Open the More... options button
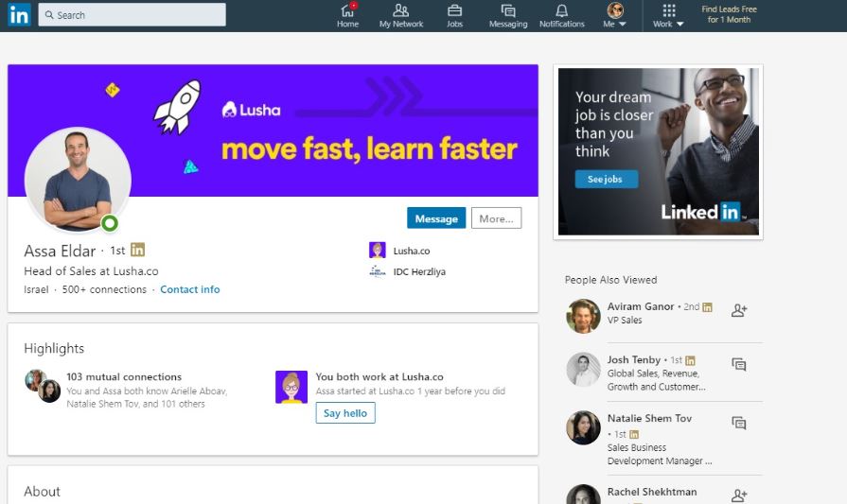The height and width of the screenshot is (504, 847). (496, 218)
